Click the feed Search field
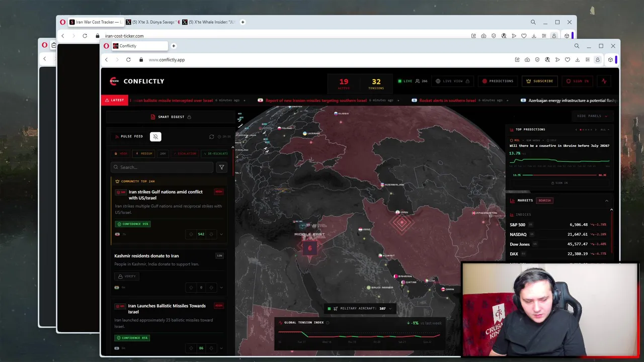The image size is (644, 362). point(162,167)
